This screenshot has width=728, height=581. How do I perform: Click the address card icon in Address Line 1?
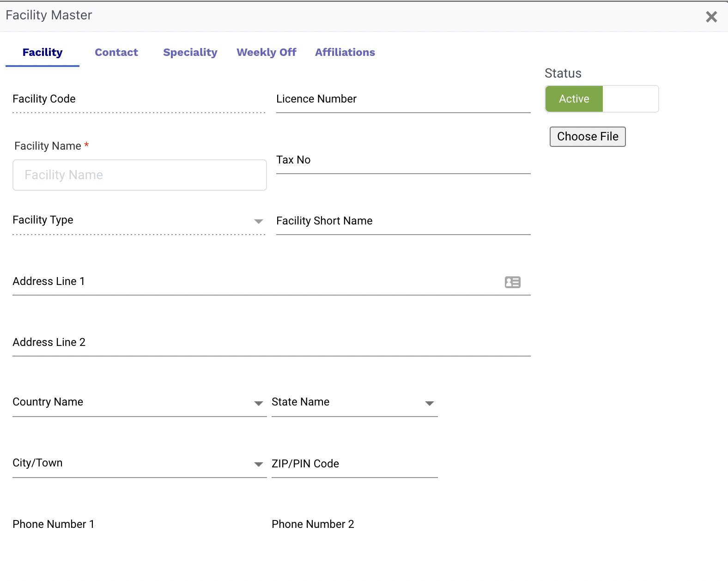[512, 282]
